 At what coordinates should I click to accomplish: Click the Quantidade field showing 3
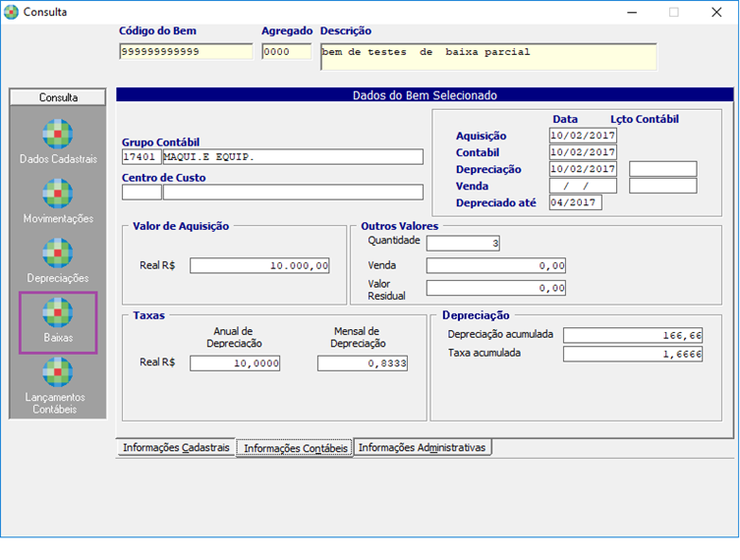coord(463,244)
